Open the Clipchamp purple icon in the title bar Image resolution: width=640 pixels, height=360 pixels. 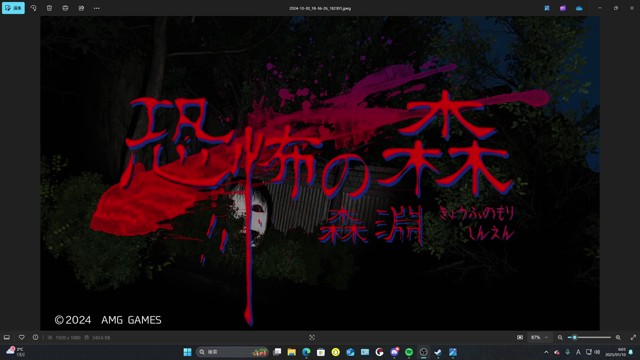(x=563, y=8)
